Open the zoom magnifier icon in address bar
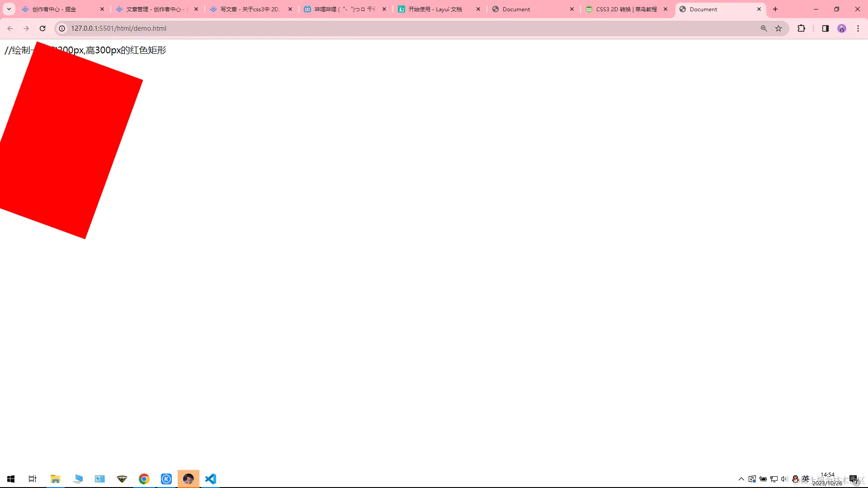This screenshot has height=488, width=868. coord(764,28)
